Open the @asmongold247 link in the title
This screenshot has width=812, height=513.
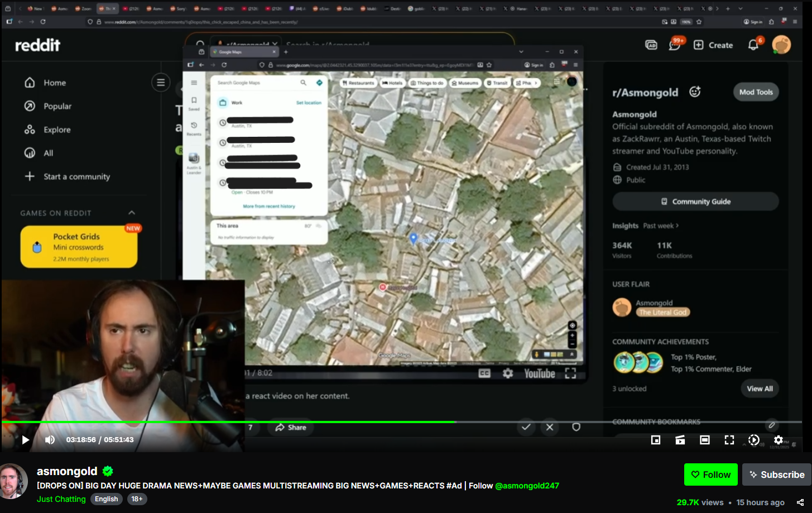point(527,486)
